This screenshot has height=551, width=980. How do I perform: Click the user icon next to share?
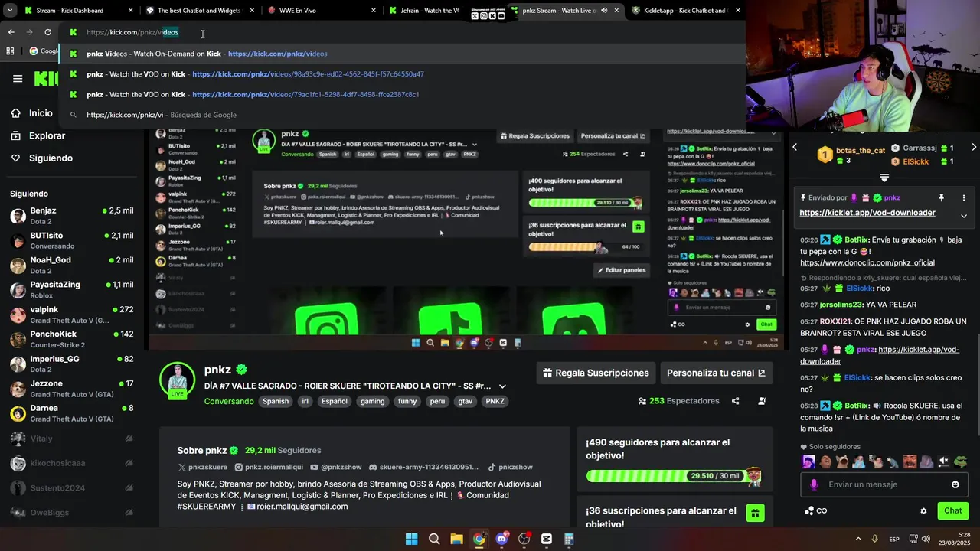(x=762, y=401)
